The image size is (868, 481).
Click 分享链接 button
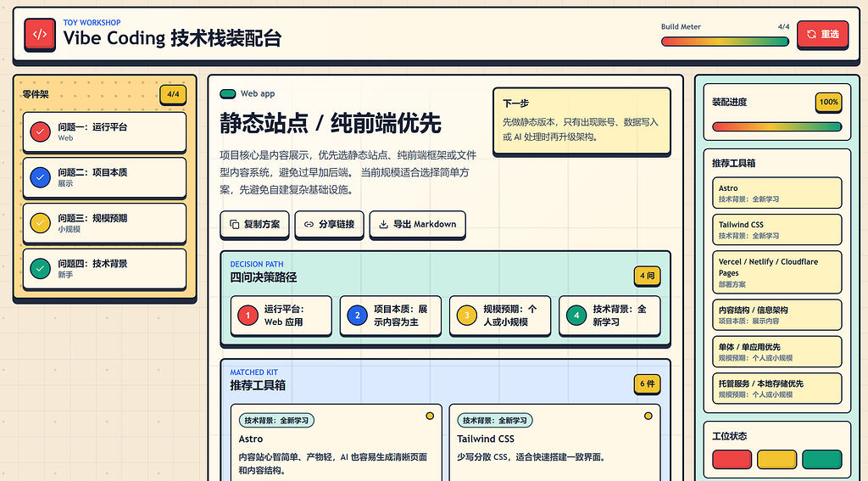(330, 224)
